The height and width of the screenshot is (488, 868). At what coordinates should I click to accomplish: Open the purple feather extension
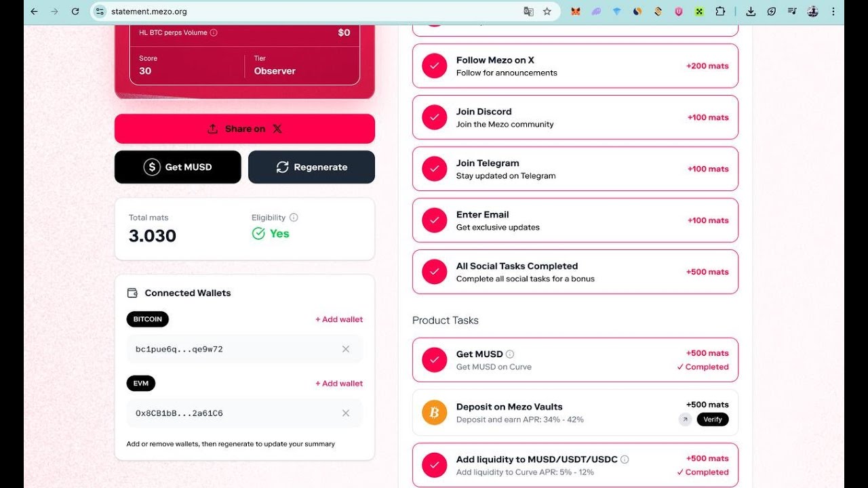coord(596,12)
